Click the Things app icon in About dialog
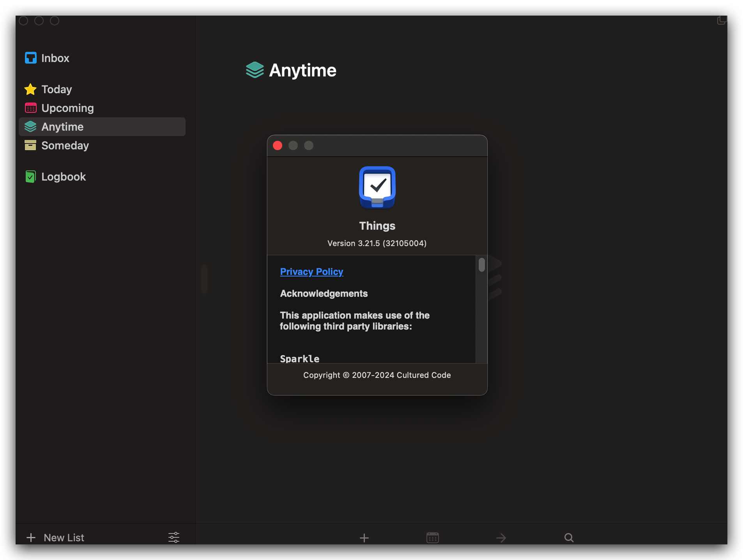This screenshot has width=743, height=560. coord(377,188)
